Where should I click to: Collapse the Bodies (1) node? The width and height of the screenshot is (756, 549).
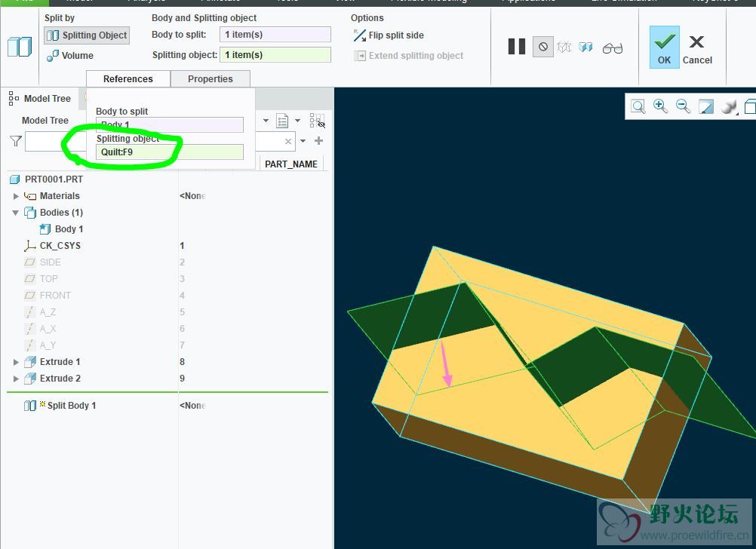(x=15, y=213)
